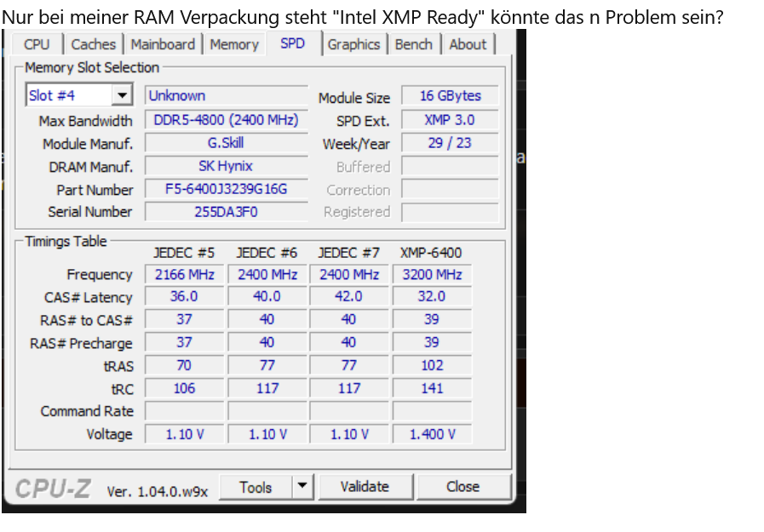
Task: Switch to the CPU tab
Action: pyautogui.click(x=37, y=44)
